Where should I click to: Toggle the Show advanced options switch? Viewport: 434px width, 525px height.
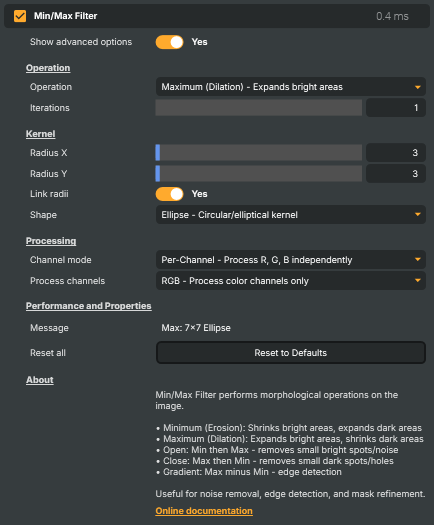pos(169,42)
